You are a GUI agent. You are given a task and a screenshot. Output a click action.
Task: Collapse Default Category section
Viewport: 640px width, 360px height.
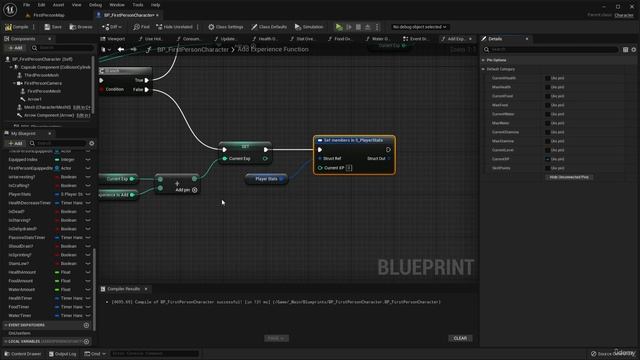(483, 69)
